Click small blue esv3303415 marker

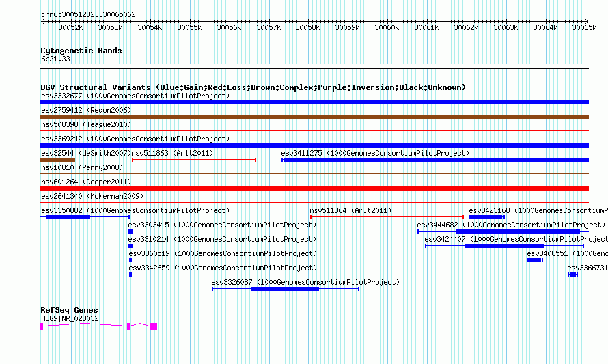pyautogui.click(x=130, y=232)
